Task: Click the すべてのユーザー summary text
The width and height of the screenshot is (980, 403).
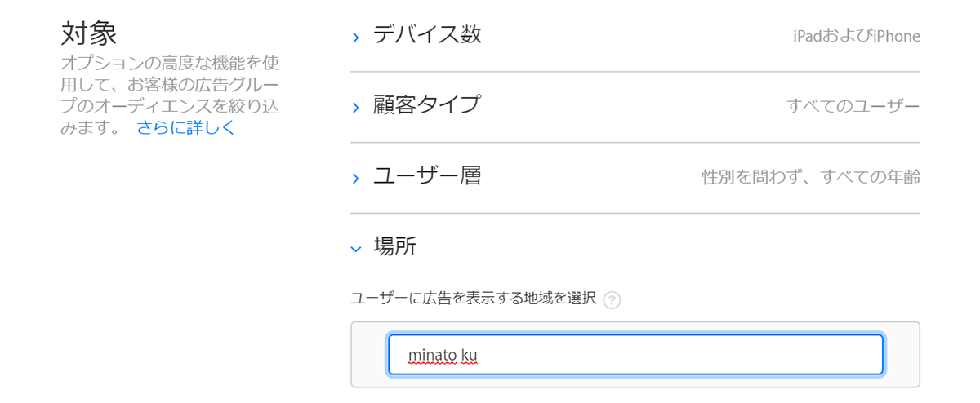Action: point(853,106)
